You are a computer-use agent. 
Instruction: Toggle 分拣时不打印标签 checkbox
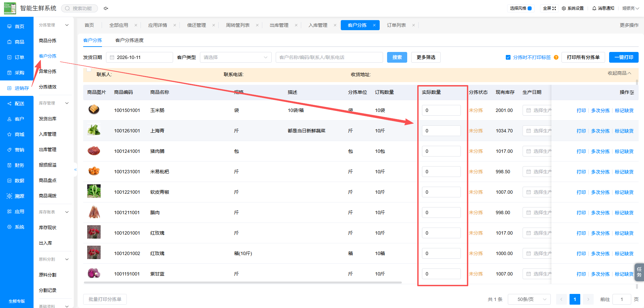pyautogui.click(x=508, y=57)
